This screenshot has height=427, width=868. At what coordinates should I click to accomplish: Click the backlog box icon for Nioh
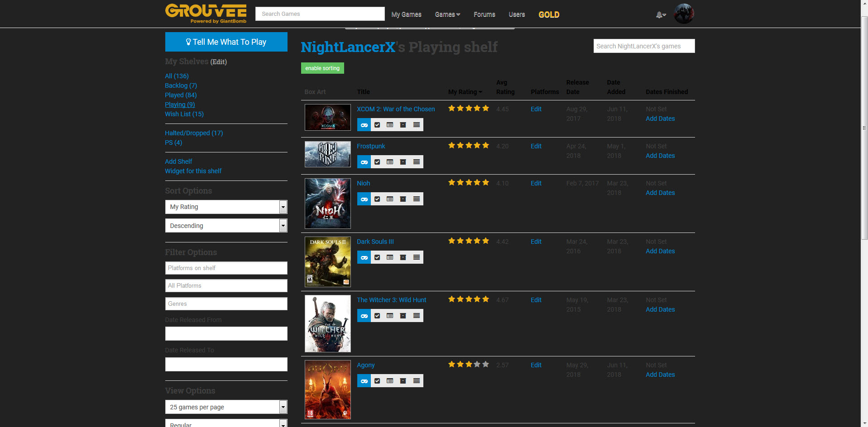(x=403, y=199)
